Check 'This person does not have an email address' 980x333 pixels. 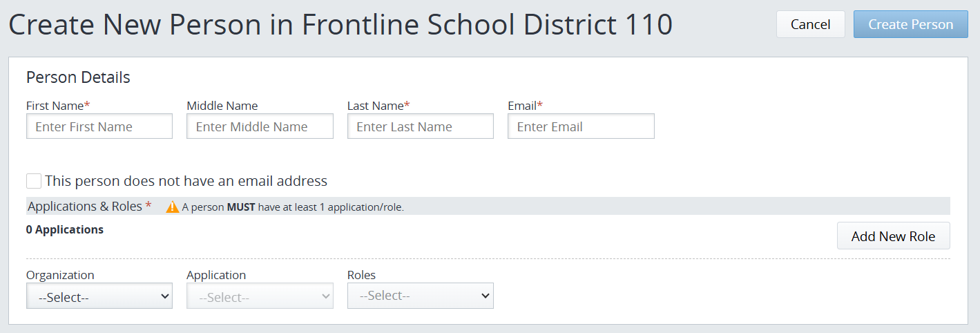34,181
